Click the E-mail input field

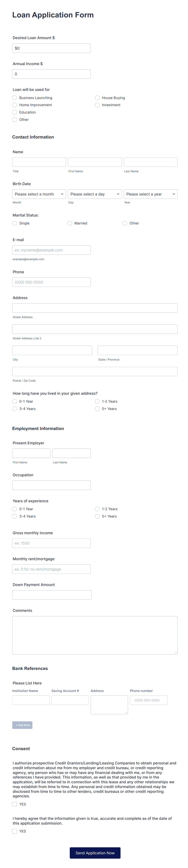click(51, 250)
